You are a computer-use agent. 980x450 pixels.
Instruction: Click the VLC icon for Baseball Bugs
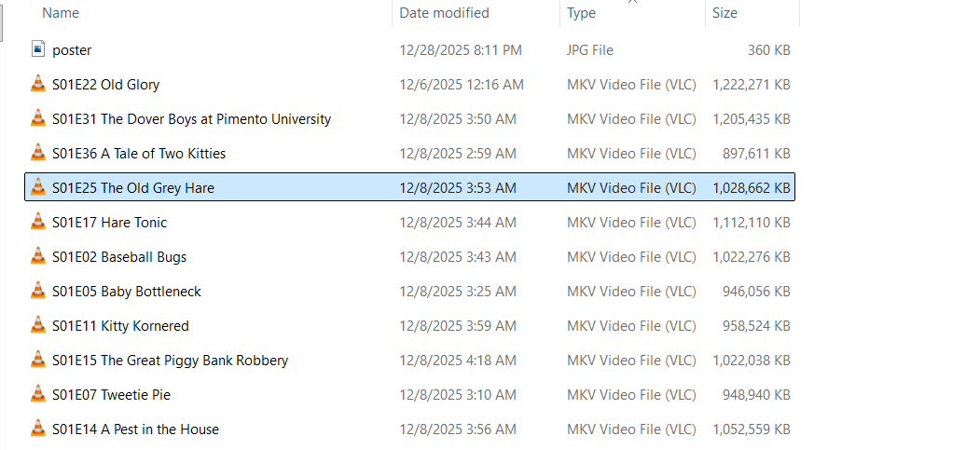pyautogui.click(x=37, y=257)
